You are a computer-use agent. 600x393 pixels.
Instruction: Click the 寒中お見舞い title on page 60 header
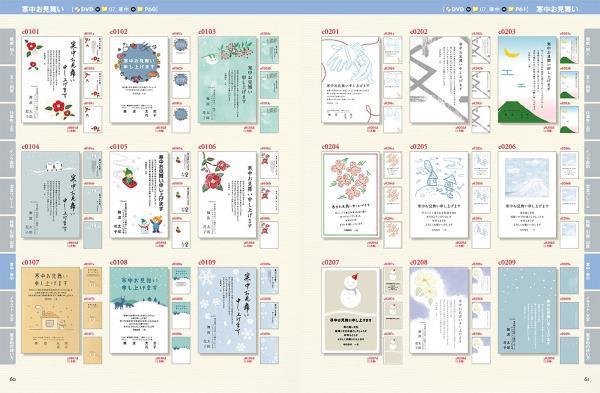point(42,9)
